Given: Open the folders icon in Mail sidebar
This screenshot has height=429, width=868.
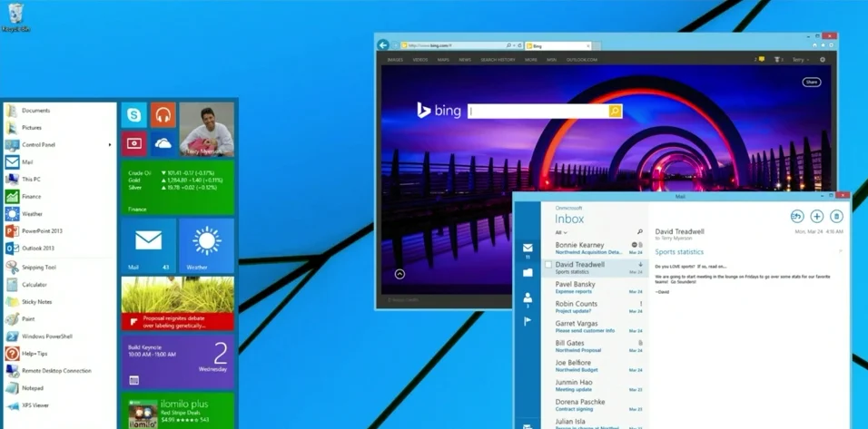Looking at the screenshot, I should tap(528, 272).
